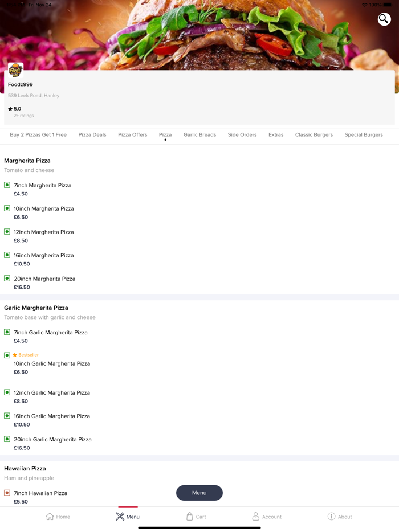Click the veg indicator beside 20inch Margherita Pizza

click(x=7, y=279)
